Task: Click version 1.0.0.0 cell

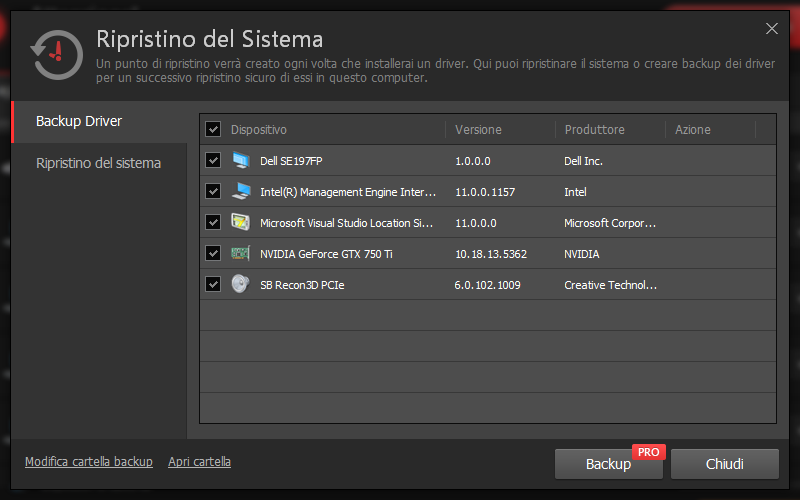Action: click(472, 161)
